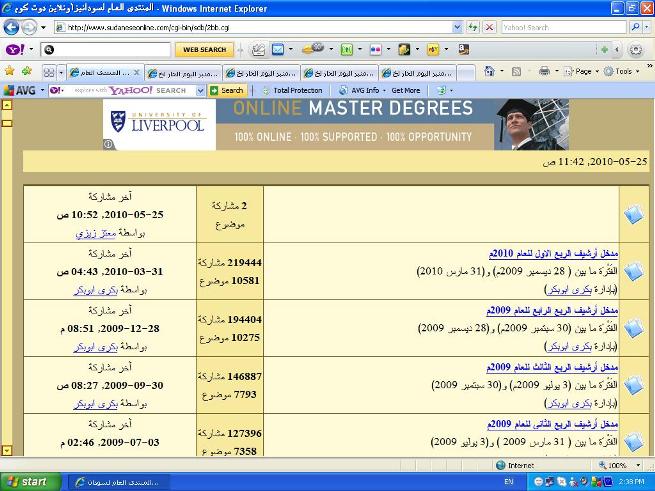Click the Yahoo! Search box beside the address bar
655x491 pixels.
point(564,28)
